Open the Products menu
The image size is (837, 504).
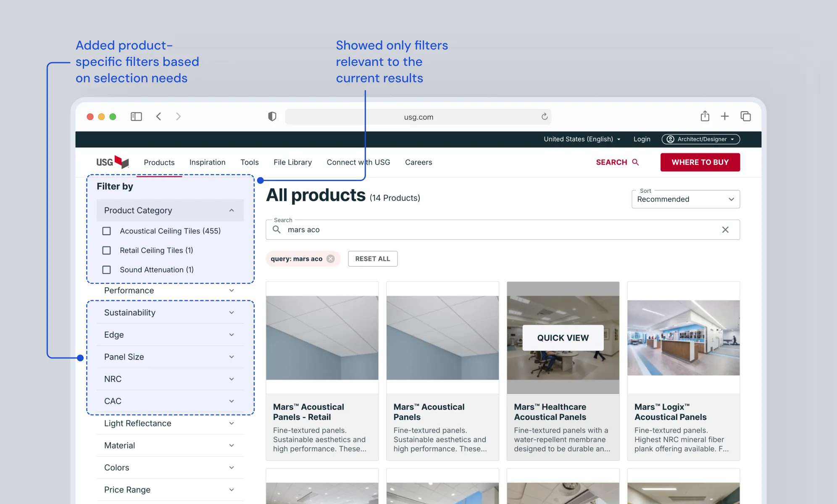pyautogui.click(x=159, y=162)
